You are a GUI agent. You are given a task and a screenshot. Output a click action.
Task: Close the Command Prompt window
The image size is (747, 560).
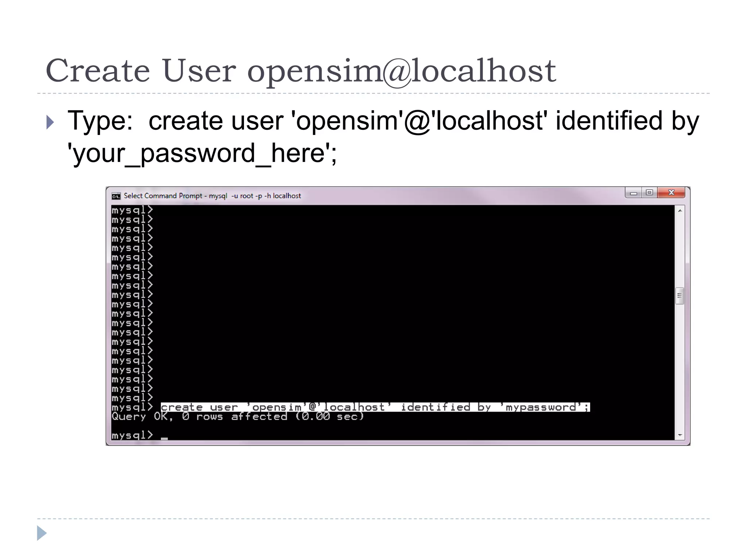coord(671,192)
